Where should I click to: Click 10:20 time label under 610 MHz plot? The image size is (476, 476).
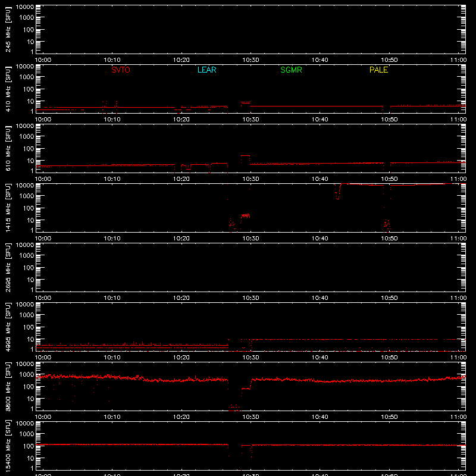click(181, 179)
